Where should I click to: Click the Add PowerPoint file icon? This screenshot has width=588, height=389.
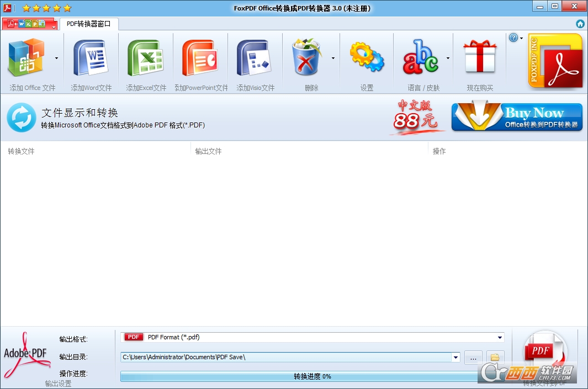point(201,58)
